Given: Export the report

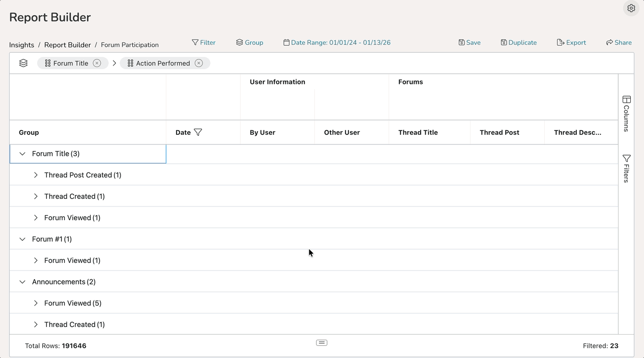Looking at the screenshot, I should 571,43.
